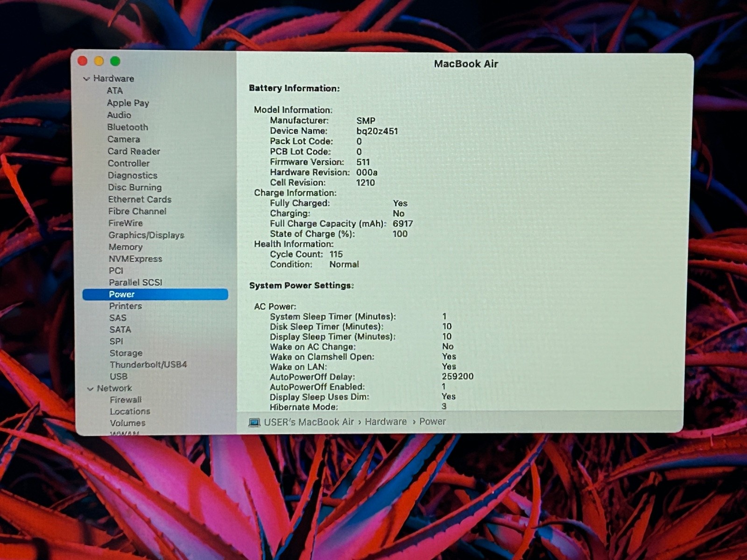Select the highlighted Power item
This screenshot has width=747, height=560.
(155, 294)
